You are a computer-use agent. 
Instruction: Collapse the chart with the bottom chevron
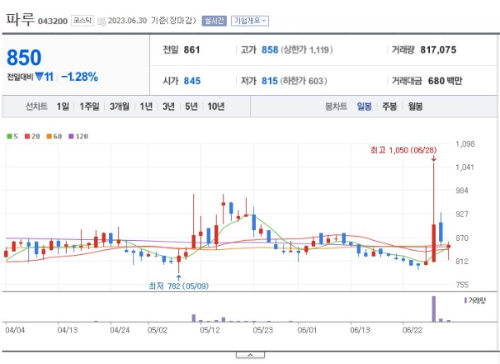[x=250, y=355]
